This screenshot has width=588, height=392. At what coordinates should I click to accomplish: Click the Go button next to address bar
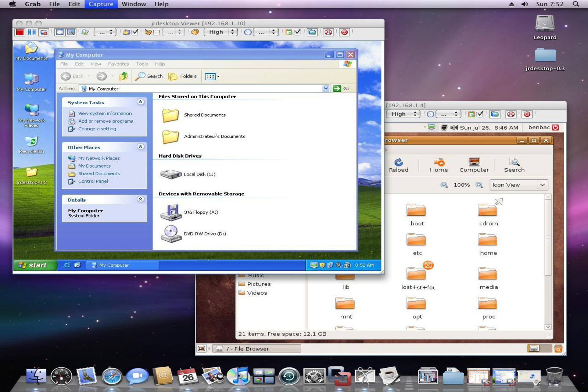[x=341, y=89]
